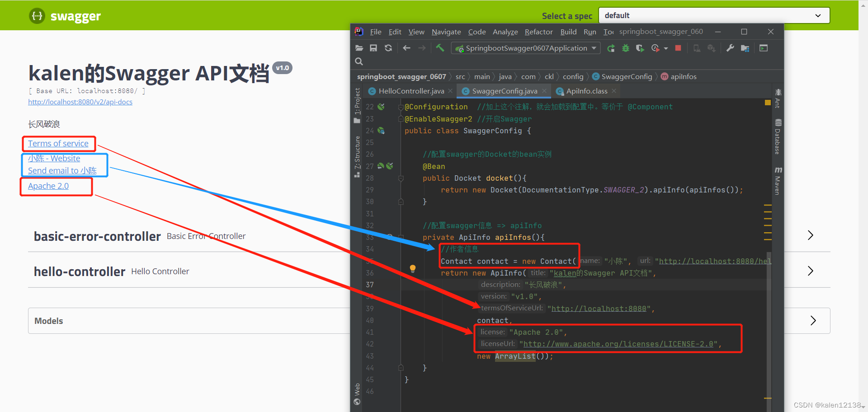This screenshot has height=412, width=868.
Task: Click the Open file folder icon in IntelliJ toolbar
Action: pyautogui.click(x=359, y=48)
